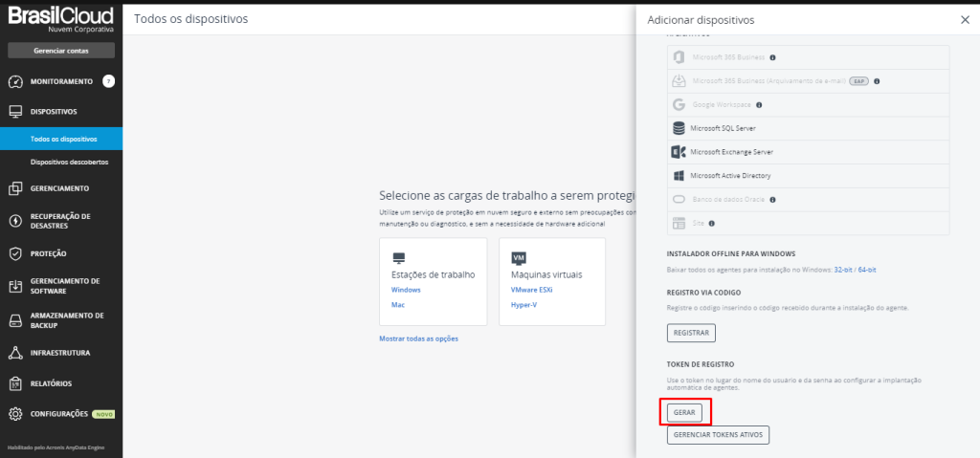Select Microsoft SQL Server row

click(x=808, y=128)
